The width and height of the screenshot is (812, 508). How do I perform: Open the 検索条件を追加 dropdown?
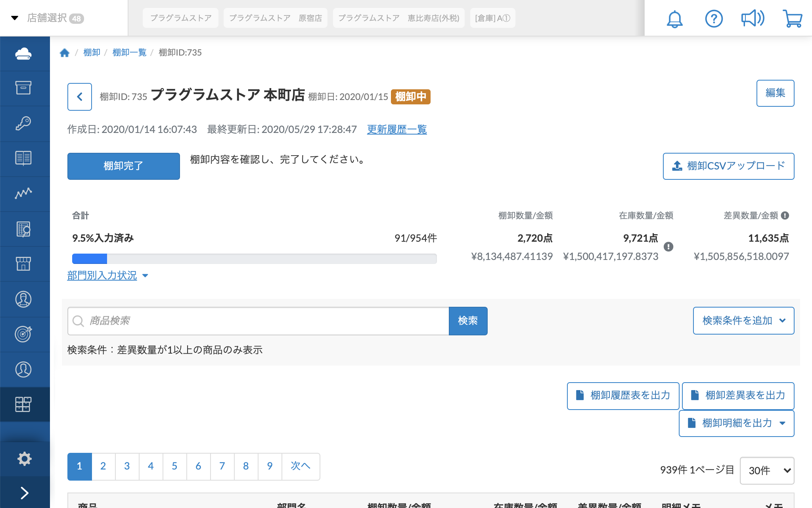coord(743,321)
